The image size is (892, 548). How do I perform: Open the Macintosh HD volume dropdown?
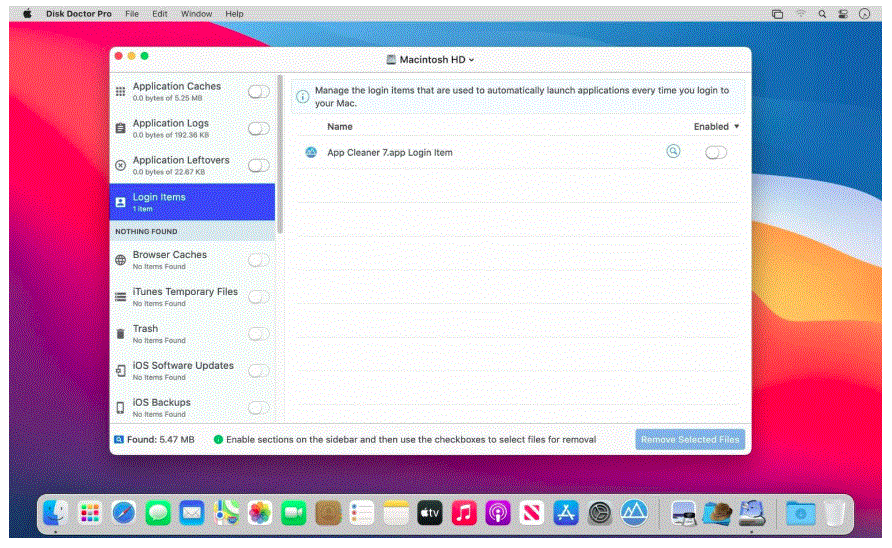pos(431,60)
